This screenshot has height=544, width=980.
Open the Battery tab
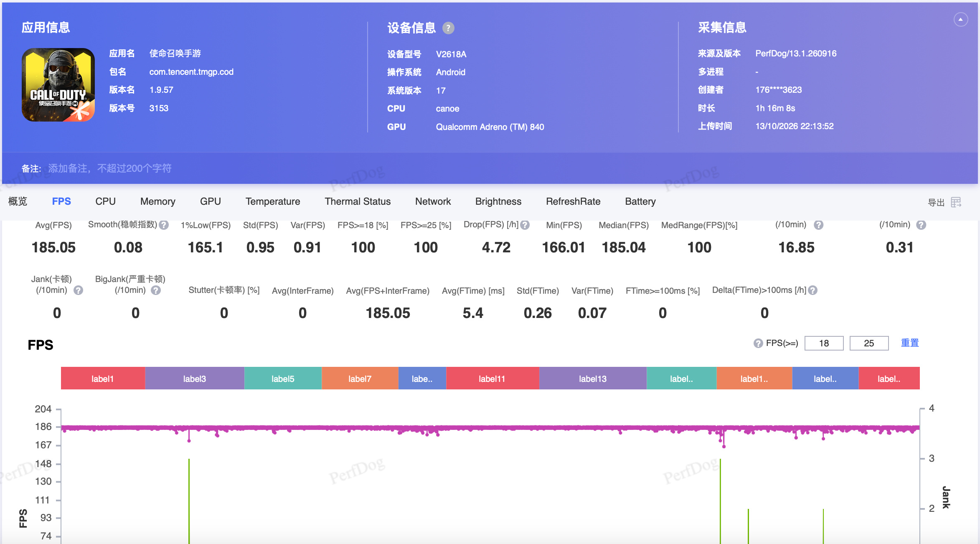coord(640,201)
